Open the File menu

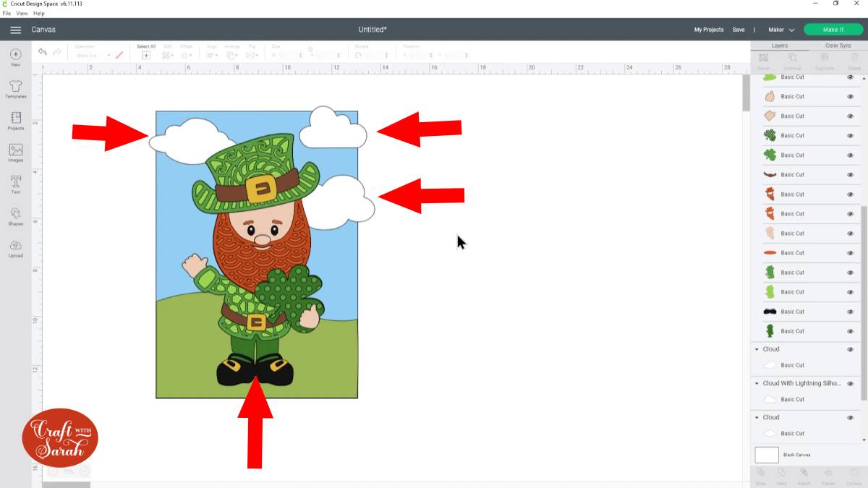point(7,13)
